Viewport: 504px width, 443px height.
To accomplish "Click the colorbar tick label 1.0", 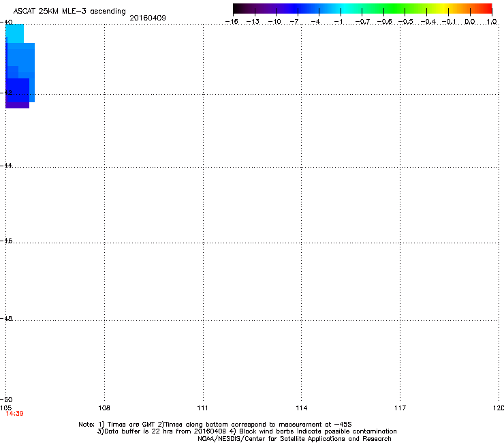I will click(x=492, y=22).
